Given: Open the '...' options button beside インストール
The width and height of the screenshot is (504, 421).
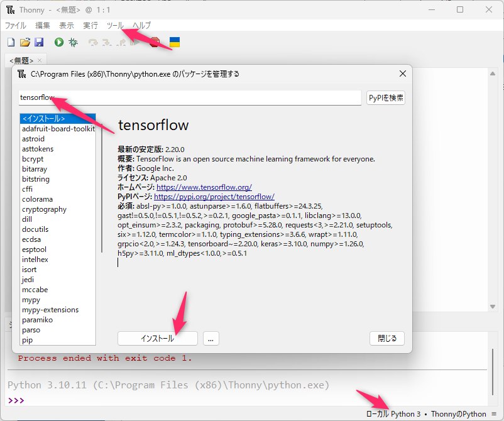Looking at the screenshot, I should 211,338.
